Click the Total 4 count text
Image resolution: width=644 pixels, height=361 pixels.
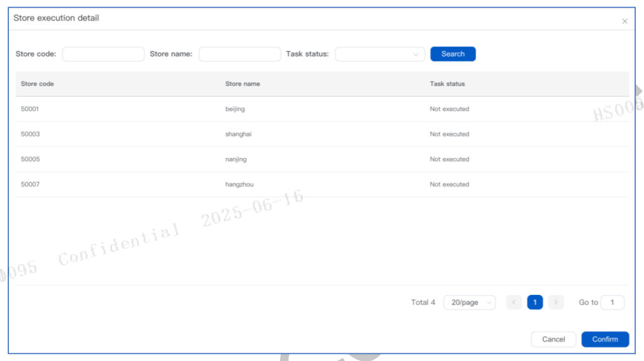coord(423,303)
